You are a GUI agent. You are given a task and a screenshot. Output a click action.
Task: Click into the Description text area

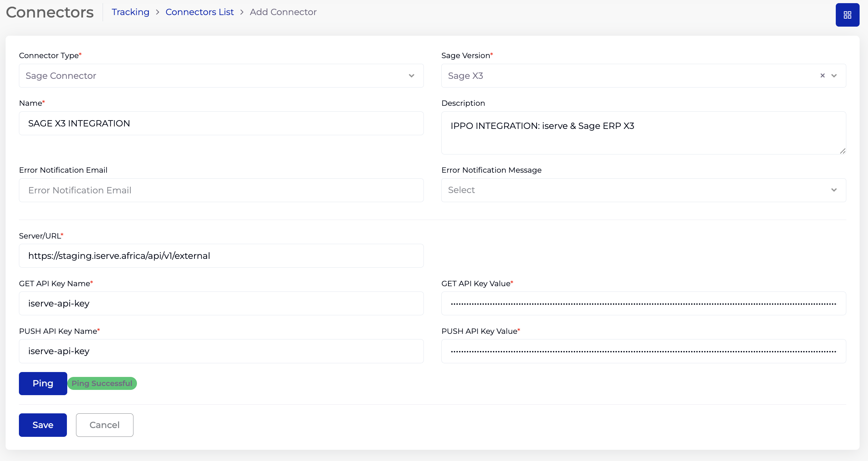click(643, 133)
